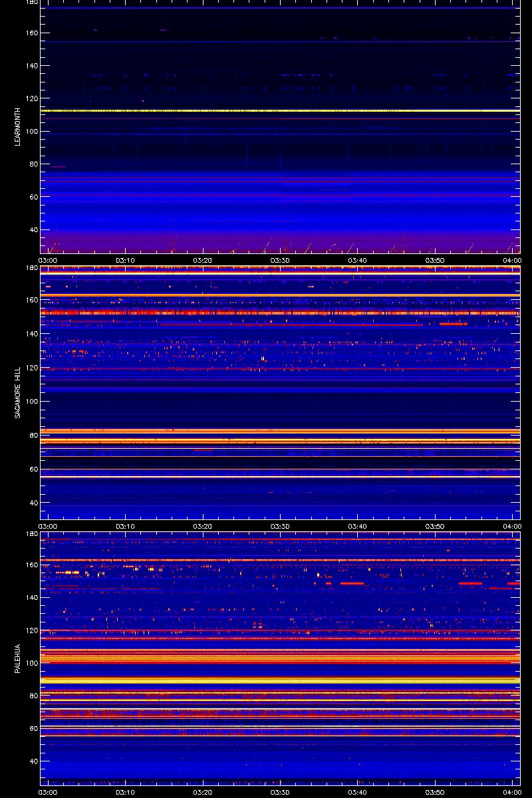Image resolution: width=532 pixels, height=798 pixels.
Task: Select the 03:10 time label under Learmonth plot
Action: click(x=126, y=260)
